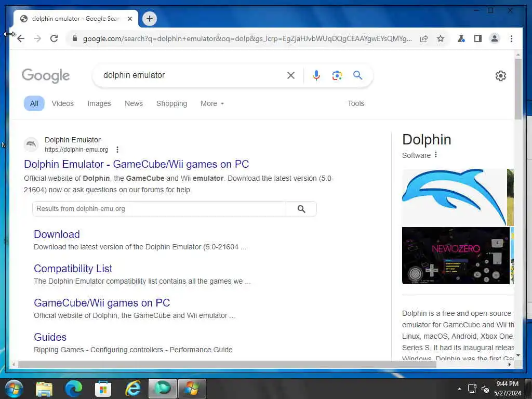Start voice search with microphone
This screenshot has height=399, width=532.
point(316,75)
